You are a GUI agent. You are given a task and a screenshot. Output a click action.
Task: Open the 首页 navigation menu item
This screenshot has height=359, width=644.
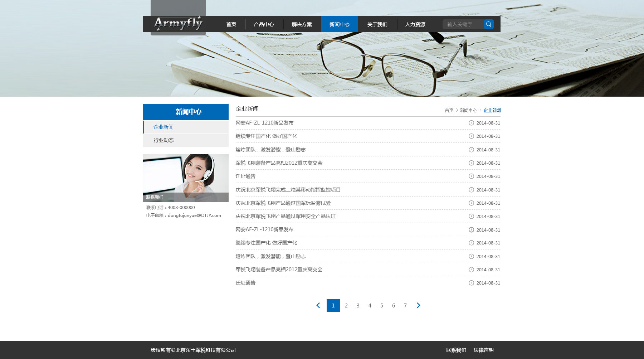231,24
